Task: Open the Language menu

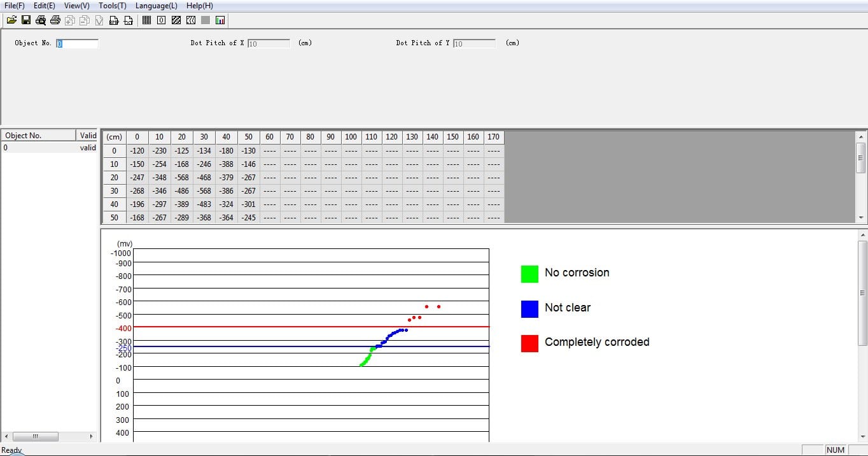Action: click(156, 6)
